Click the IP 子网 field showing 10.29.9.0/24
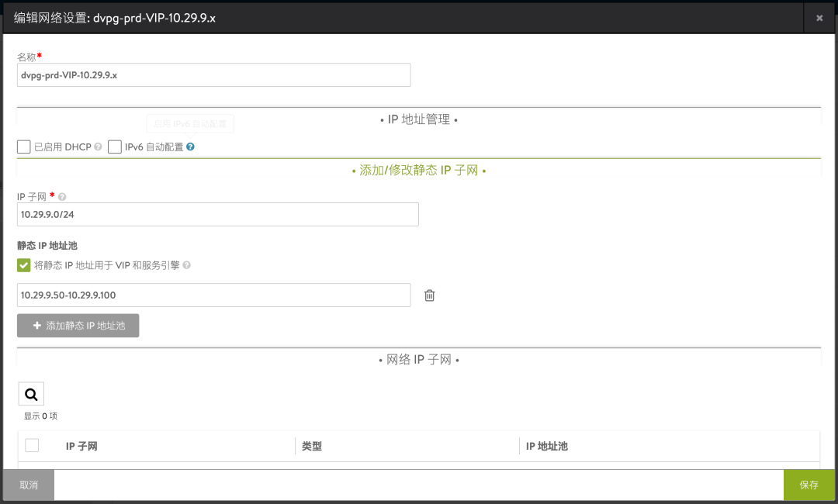The image size is (838, 504). point(217,215)
